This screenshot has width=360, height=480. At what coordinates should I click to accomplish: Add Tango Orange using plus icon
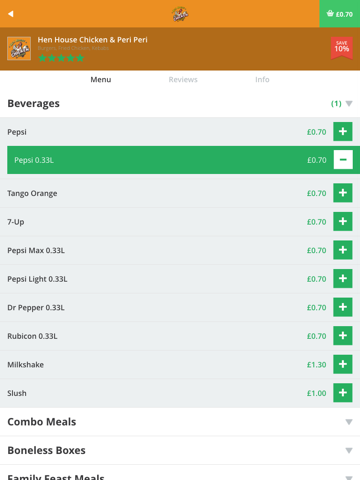pyautogui.click(x=343, y=193)
